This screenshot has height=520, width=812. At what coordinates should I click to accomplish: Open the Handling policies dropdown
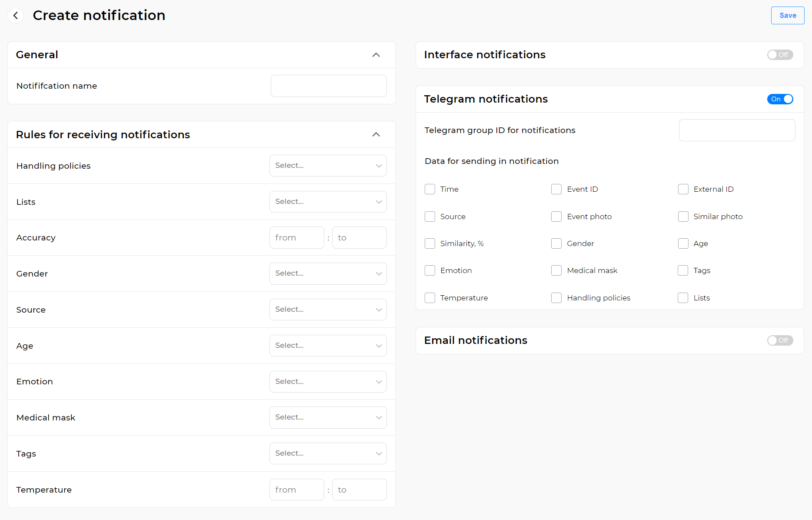(328, 165)
